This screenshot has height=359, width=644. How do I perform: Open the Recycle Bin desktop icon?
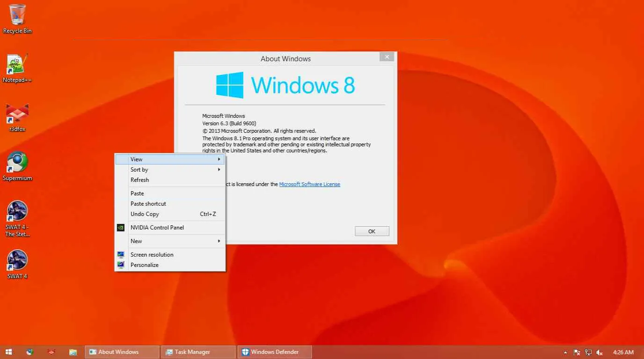(17, 19)
